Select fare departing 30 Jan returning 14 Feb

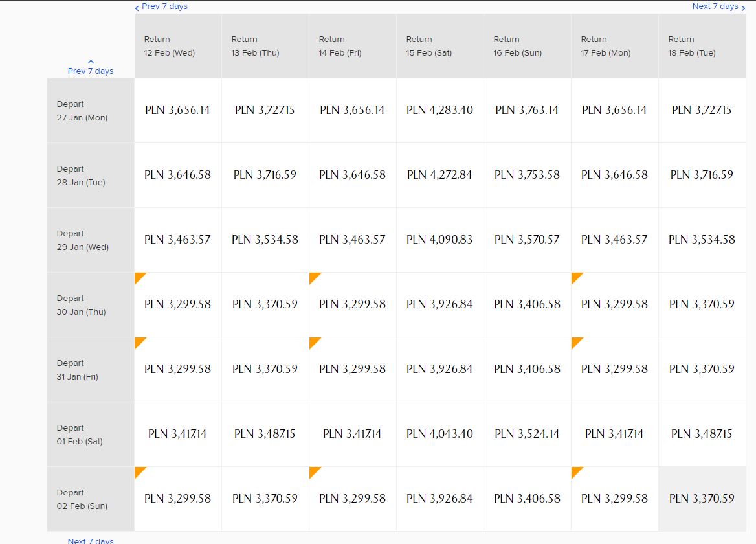pyautogui.click(x=353, y=304)
